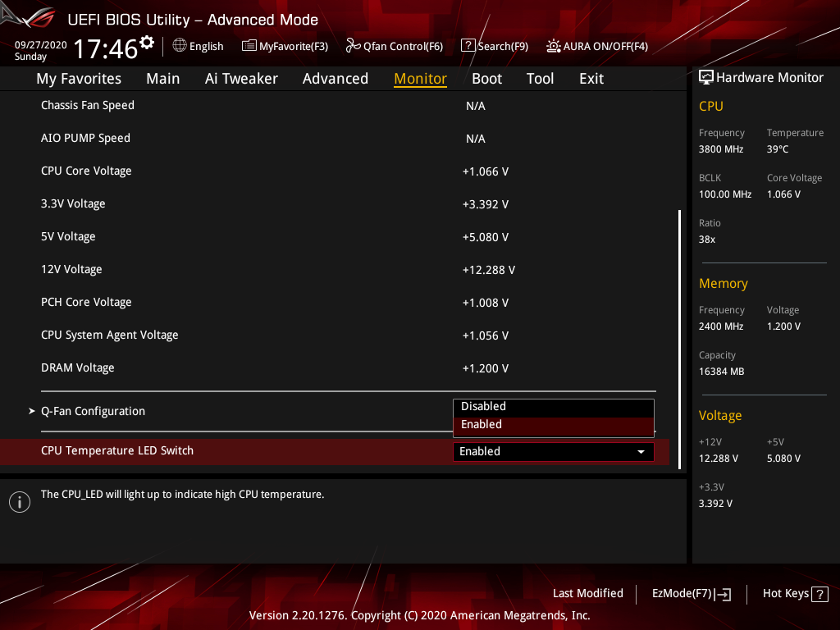Click the date 09/27/2020

click(x=41, y=45)
